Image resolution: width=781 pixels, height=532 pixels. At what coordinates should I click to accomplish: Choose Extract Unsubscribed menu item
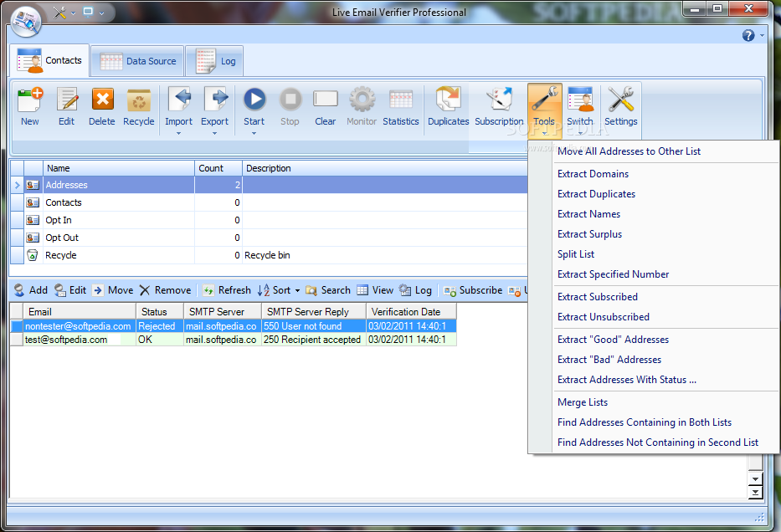604,317
